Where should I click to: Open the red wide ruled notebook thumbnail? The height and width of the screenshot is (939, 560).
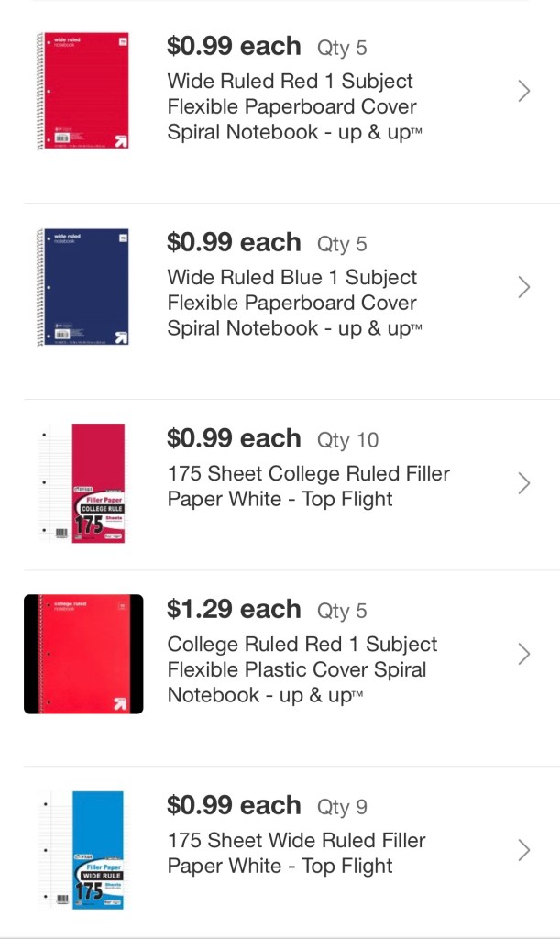point(82,91)
